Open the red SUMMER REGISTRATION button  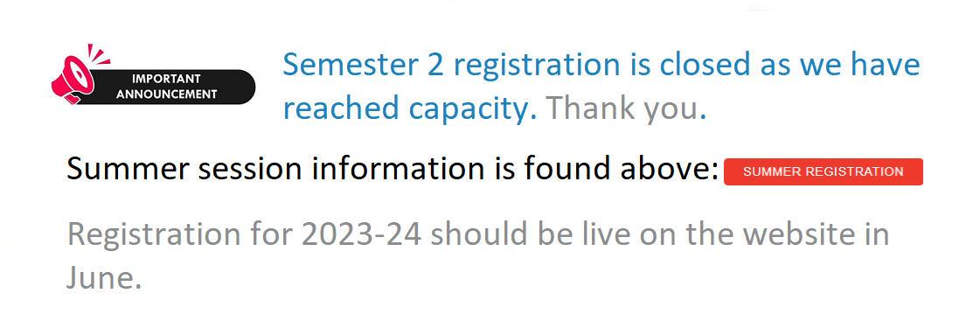pos(824,172)
